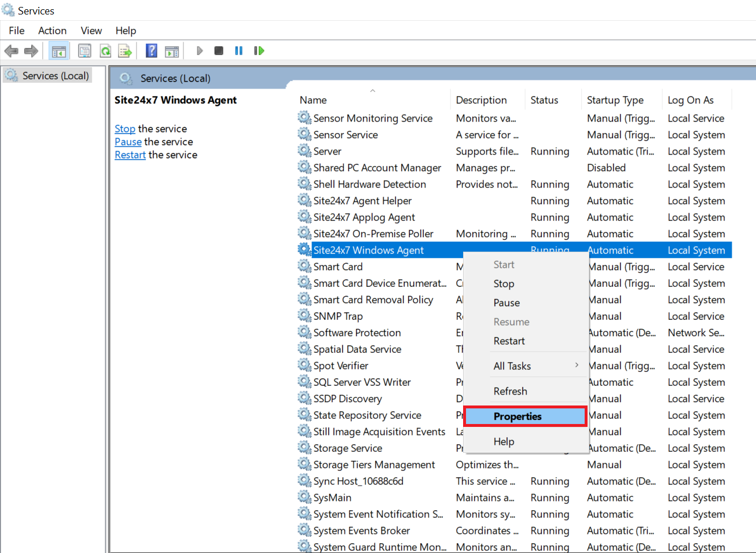Click the Pause the service link
756x553 pixels.
click(128, 142)
